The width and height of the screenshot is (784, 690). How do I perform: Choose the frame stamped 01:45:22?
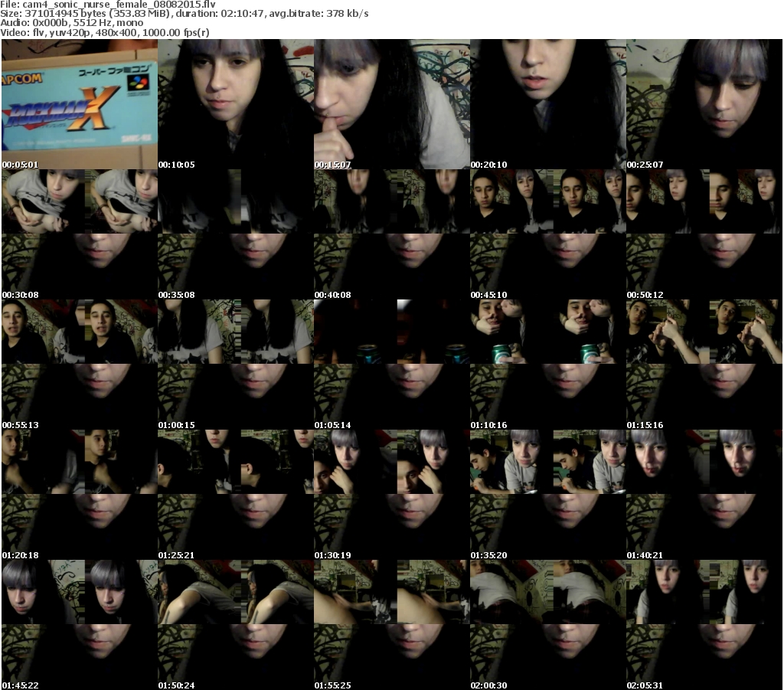pyautogui.click(x=80, y=625)
